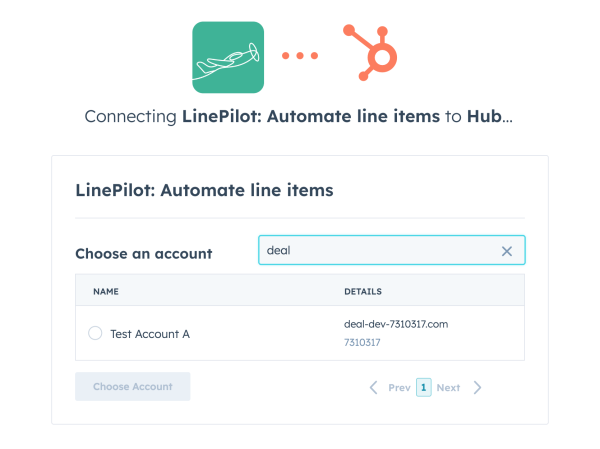Click the Next pagination label

448,388
